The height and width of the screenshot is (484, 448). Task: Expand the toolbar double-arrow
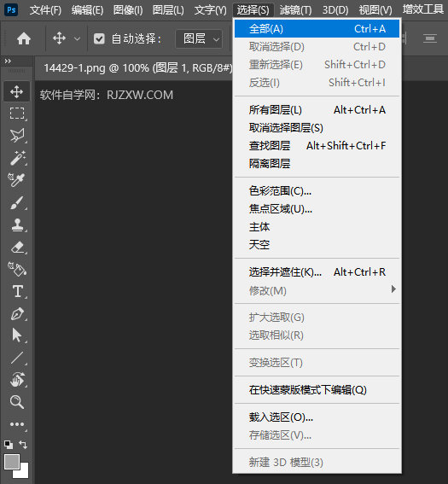8,61
